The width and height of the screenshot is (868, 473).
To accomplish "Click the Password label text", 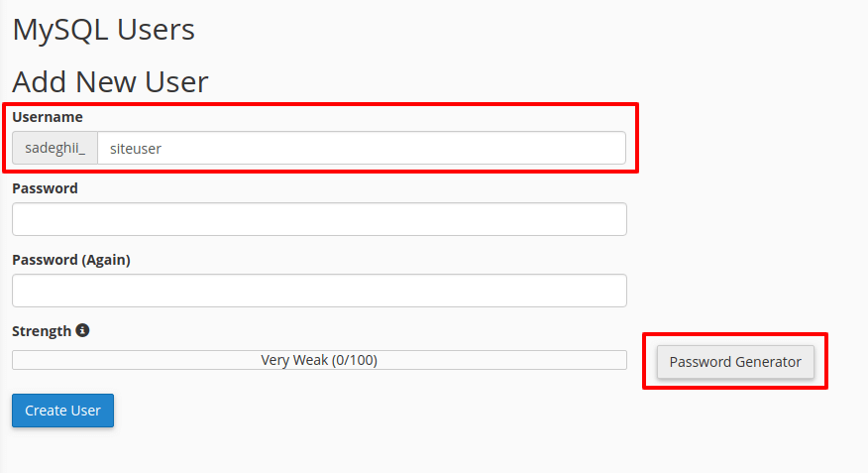I will pyautogui.click(x=45, y=188).
